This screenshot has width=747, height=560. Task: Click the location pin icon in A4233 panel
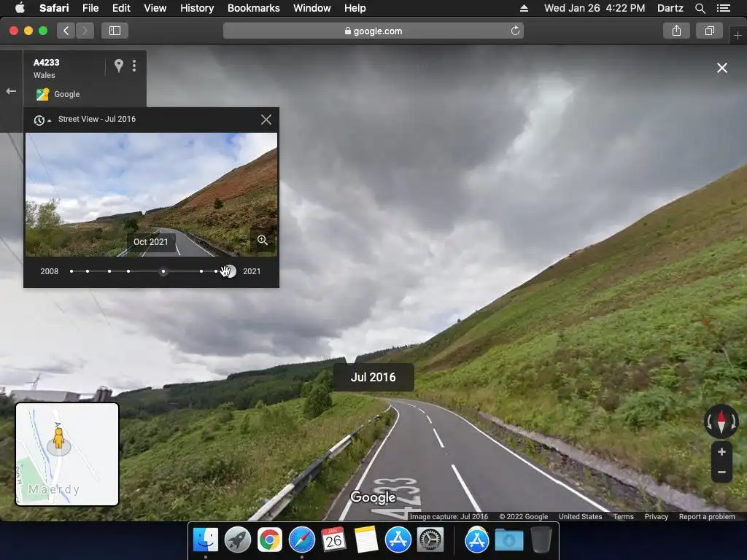point(119,65)
